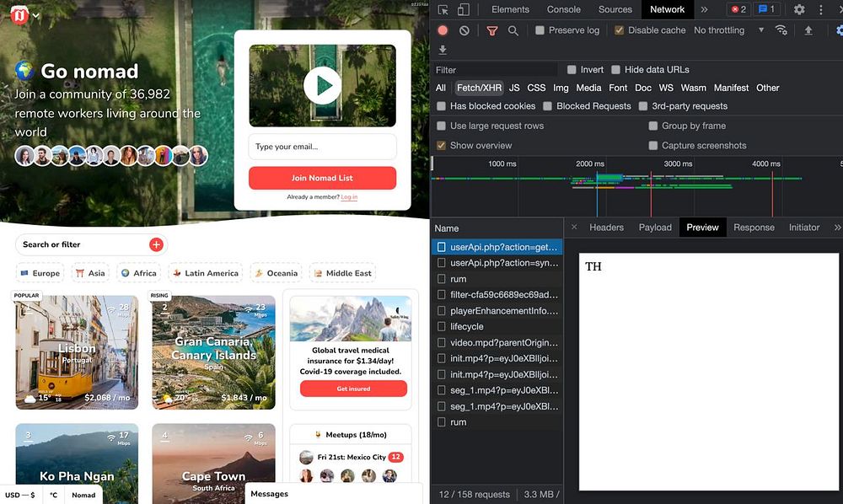The height and width of the screenshot is (504, 843).
Task: Filter cities by Oceania
Action: pos(276,273)
